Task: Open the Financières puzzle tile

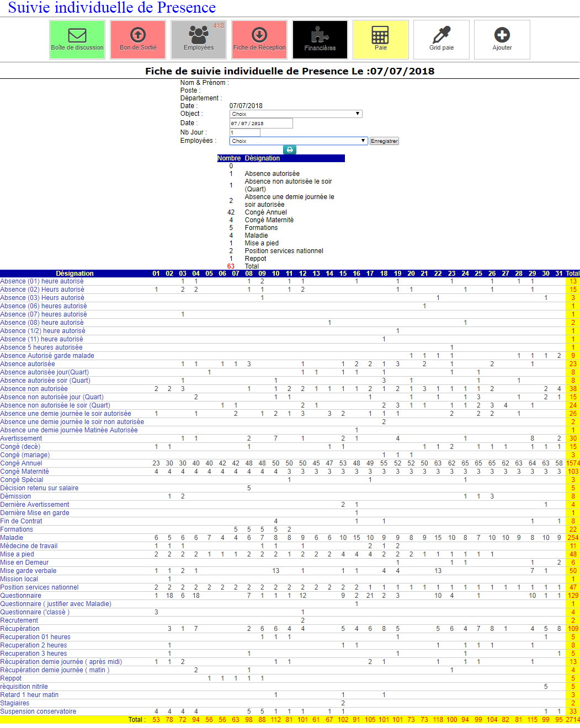Action: 320,40
